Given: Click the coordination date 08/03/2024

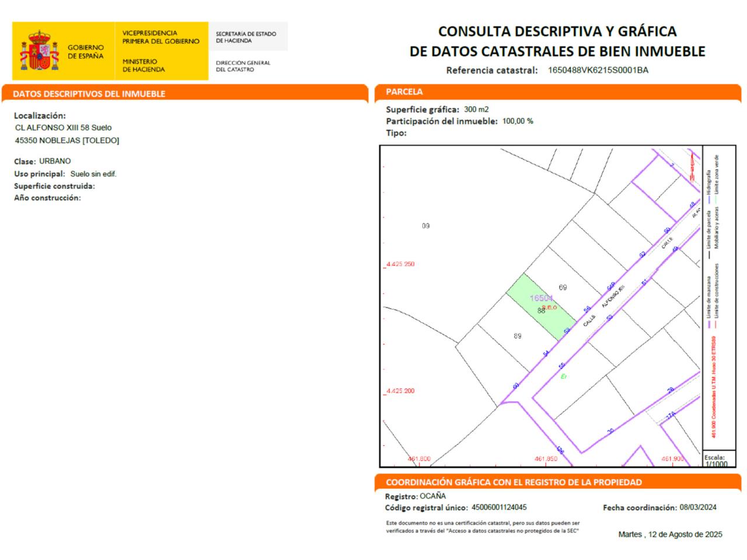Looking at the screenshot, I should (698, 508).
